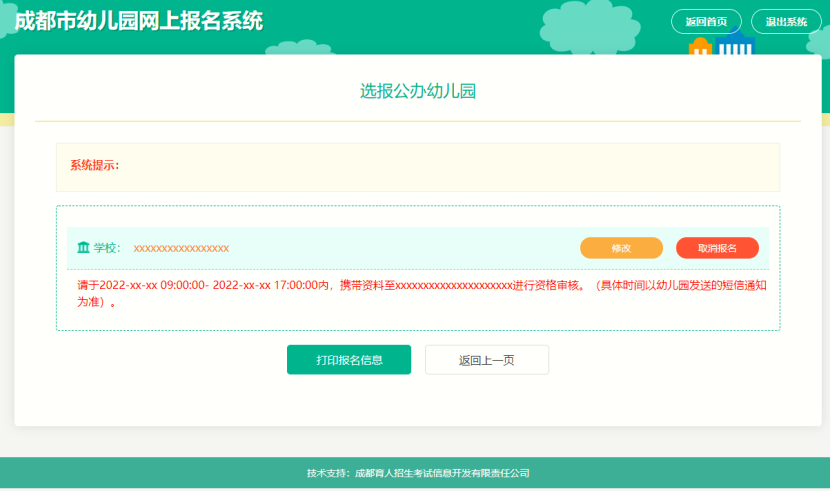The height and width of the screenshot is (492, 831).
Task: Click the 返回上一页 button
Action: point(487,360)
